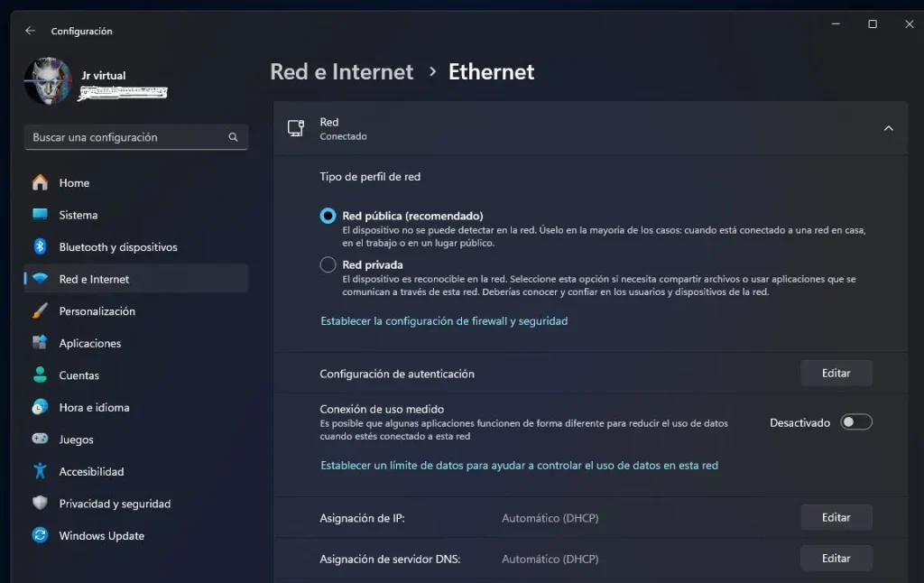Select the Aplicaciones sidebar icon
Screen dimensions: 924x583
coord(40,343)
